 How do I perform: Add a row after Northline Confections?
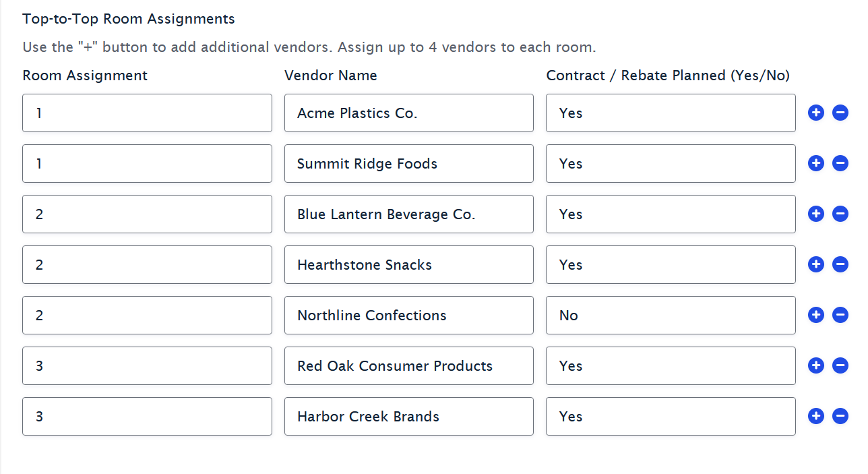point(816,315)
